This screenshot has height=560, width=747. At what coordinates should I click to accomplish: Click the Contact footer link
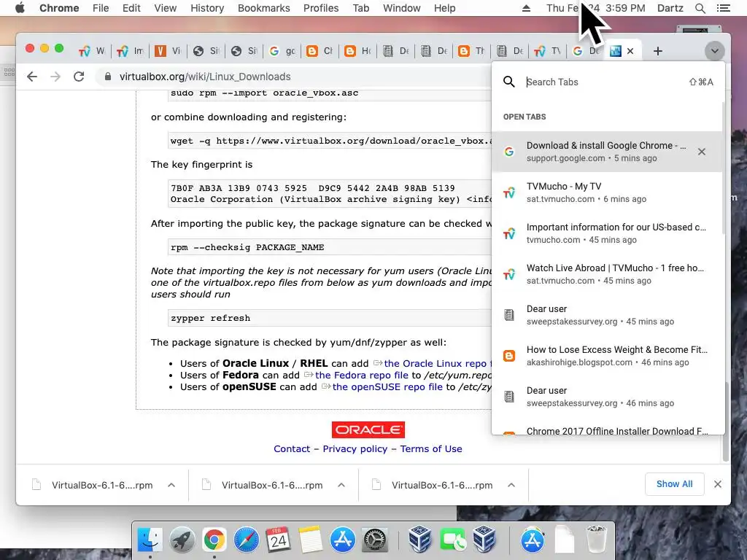pos(292,449)
